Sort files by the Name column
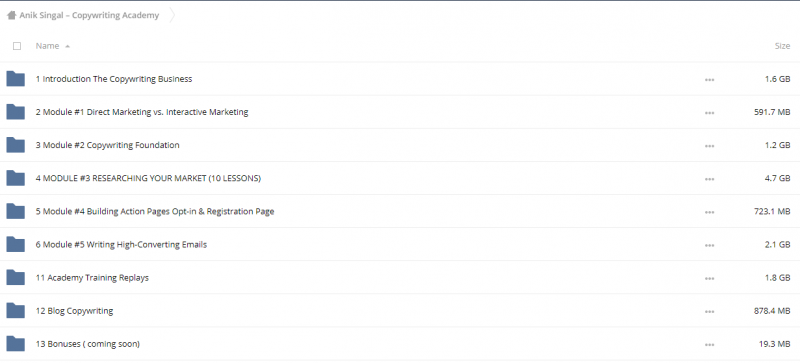This screenshot has width=800, height=363. point(47,46)
